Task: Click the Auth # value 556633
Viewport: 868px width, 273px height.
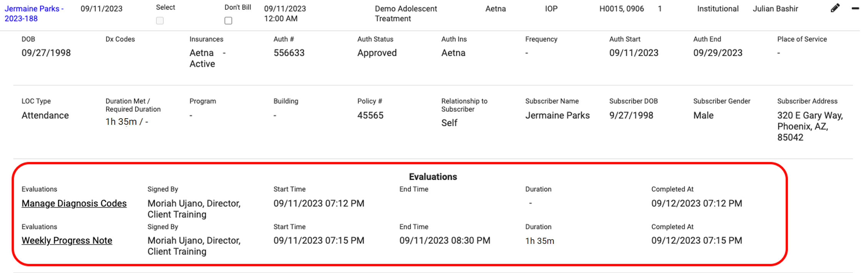Action: coord(289,53)
